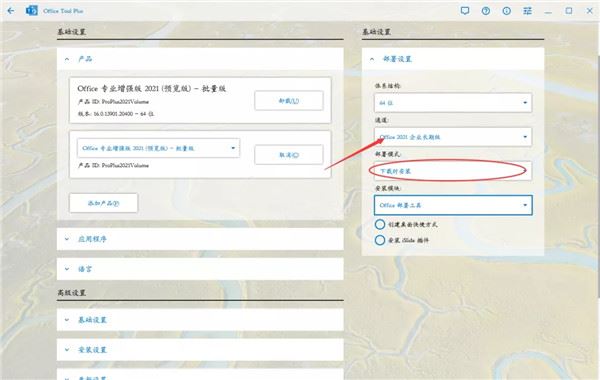Click the 高级设置 heading

tap(72, 293)
